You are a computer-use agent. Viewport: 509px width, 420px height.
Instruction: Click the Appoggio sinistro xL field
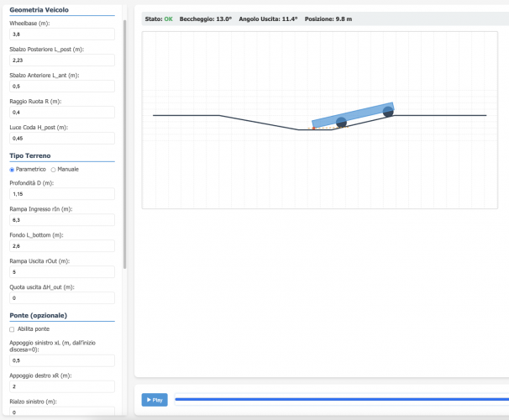[61, 360]
